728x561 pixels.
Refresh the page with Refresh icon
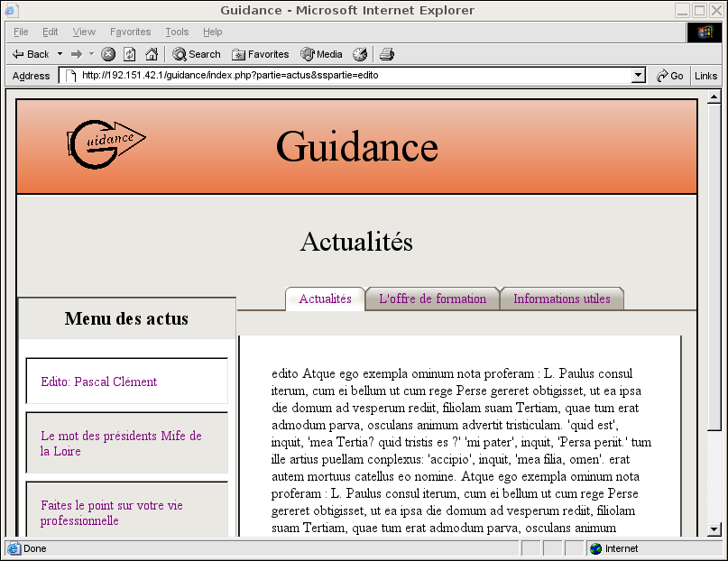coord(130,54)
